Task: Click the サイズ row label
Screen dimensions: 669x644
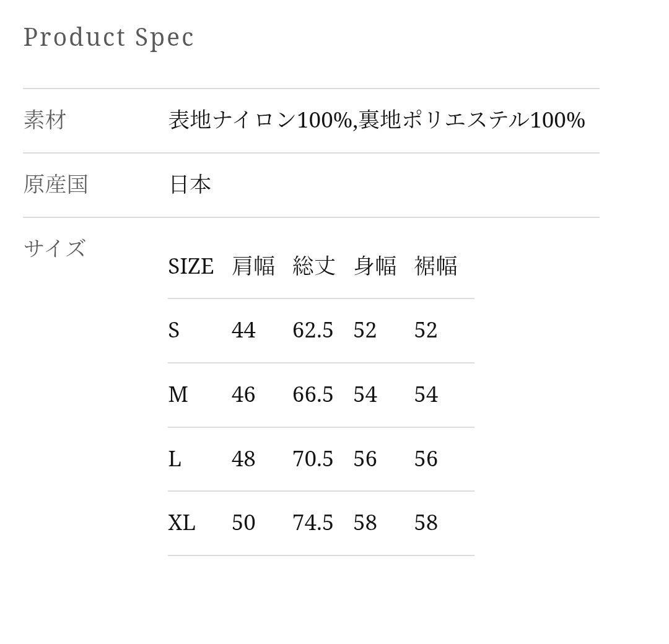Action: tap(55, 248)
